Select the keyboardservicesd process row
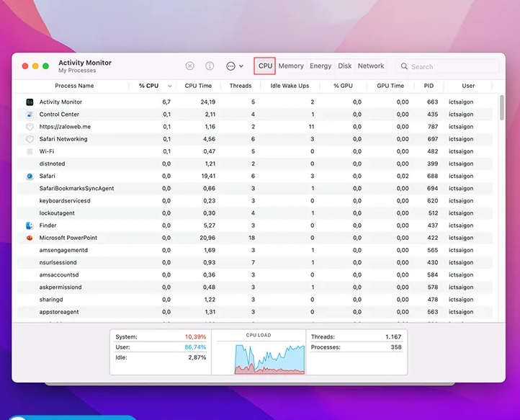Screen dimensions: 520x420 pyautogui.click(x=255, y=201)
